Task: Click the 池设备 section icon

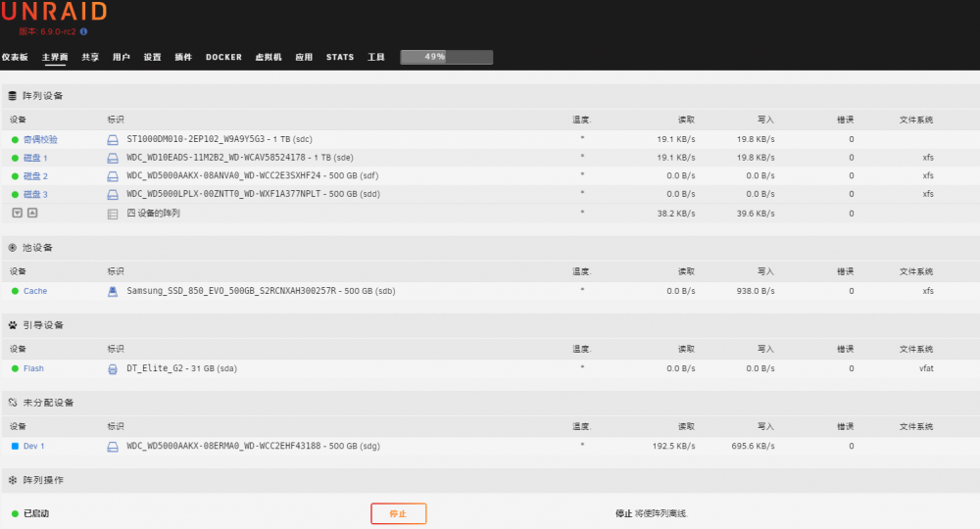Action: (x=13, y=247)
